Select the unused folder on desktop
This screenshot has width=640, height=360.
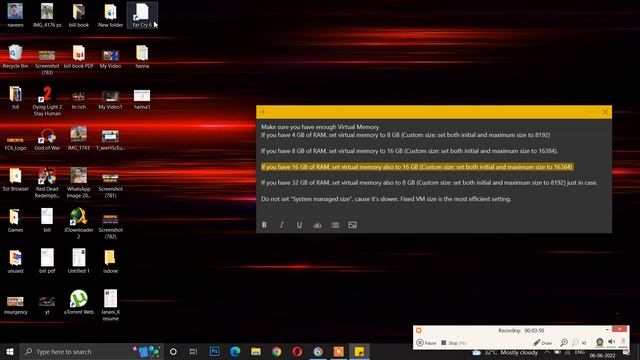coord(15,261)
